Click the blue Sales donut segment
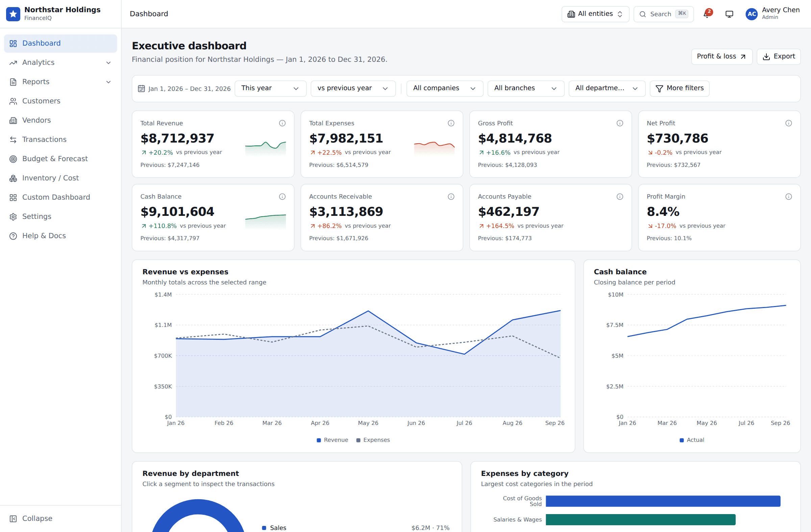The height and width of the screenshot is (532, 811). pyautogui.click(x=198, y=507)
